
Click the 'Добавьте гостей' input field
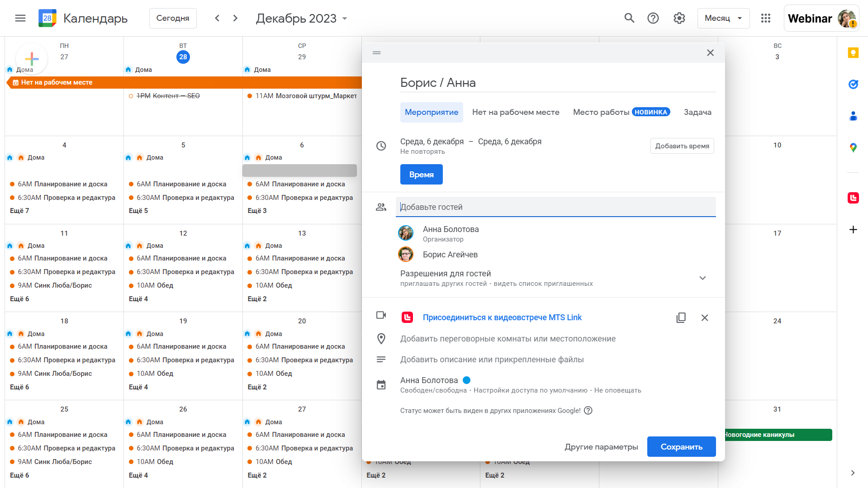[555, 207]
